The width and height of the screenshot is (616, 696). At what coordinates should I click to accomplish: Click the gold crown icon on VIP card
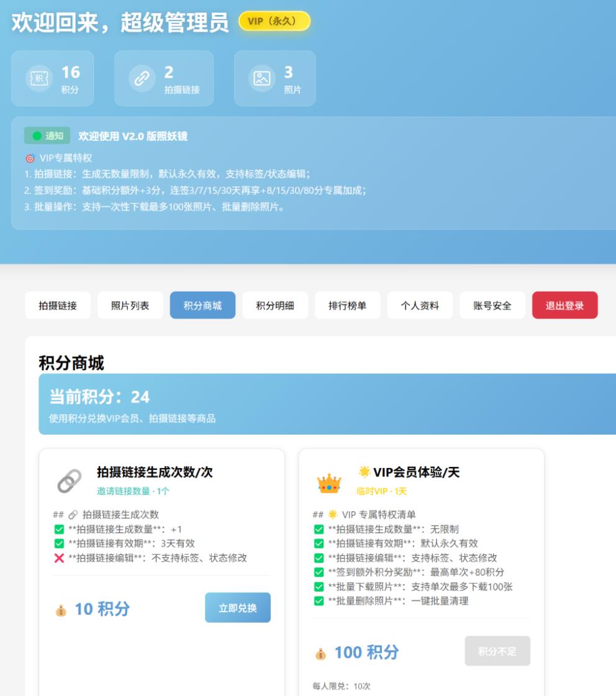tap(329, 483)
